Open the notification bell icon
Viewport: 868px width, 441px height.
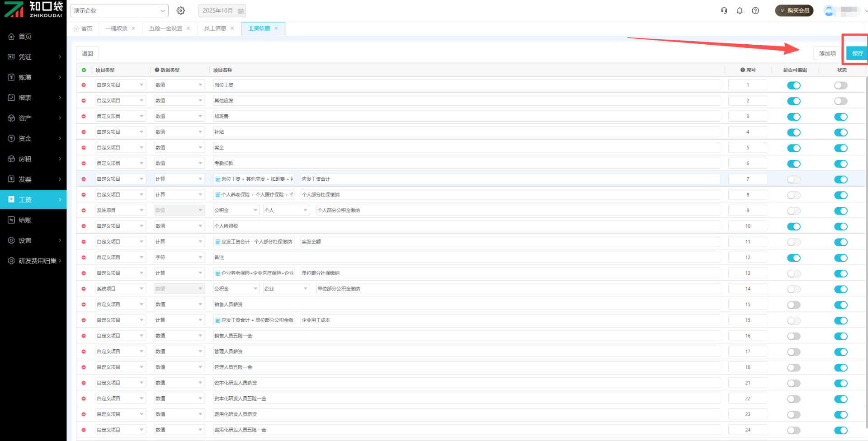[x=740, y=11]
